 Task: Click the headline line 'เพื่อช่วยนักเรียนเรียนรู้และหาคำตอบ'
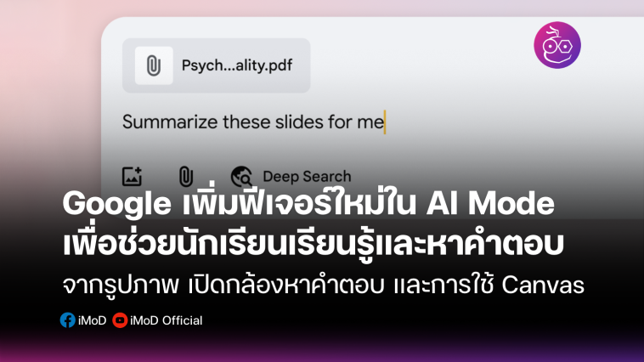314,244
